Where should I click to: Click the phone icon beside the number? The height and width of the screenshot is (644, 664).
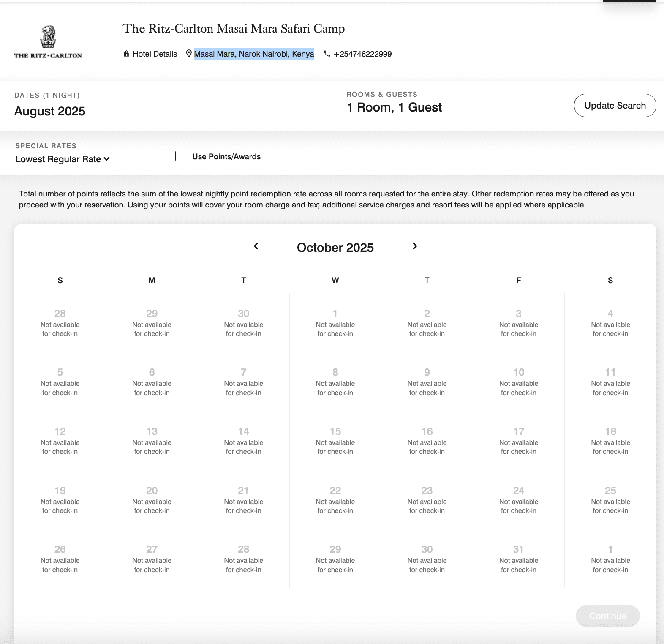327,54
